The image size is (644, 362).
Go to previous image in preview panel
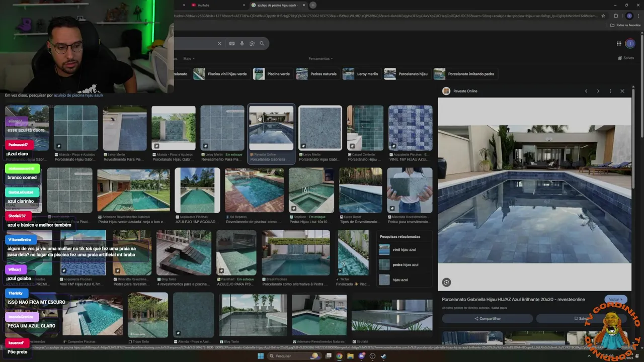click(586, 91)
